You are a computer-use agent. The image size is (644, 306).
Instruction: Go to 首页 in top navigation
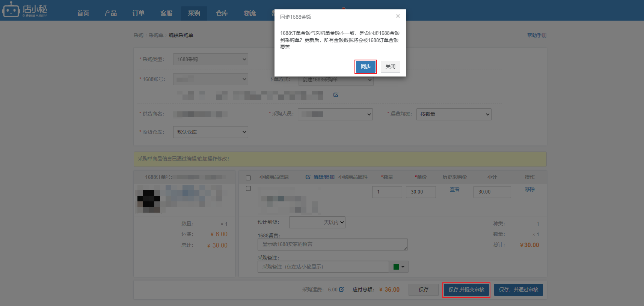click(x=83, y=13)
